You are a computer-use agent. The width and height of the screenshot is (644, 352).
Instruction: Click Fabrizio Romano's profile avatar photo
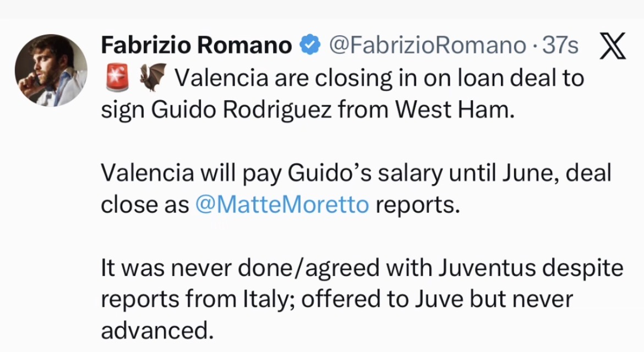click(x=51, y=70)
